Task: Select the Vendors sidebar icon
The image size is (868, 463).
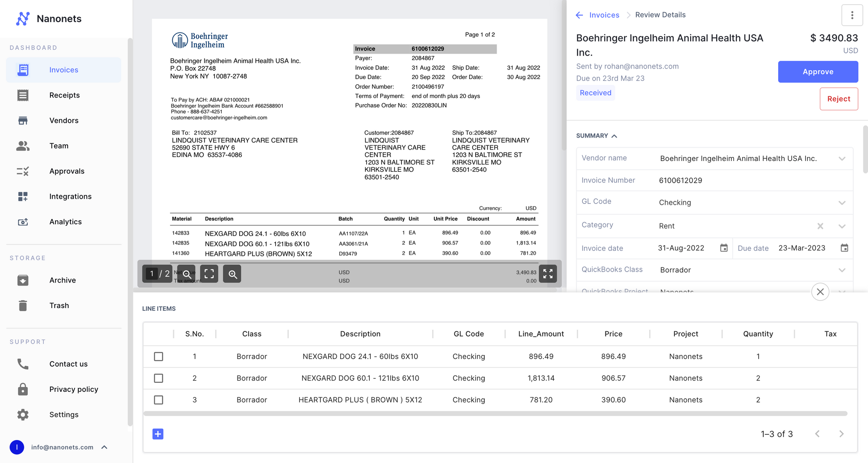Action: coord(23,120)
